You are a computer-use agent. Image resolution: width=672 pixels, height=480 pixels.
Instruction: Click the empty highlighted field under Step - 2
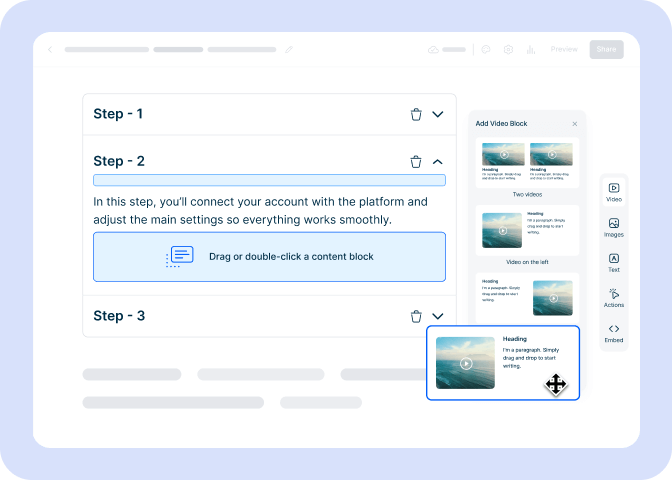pyautogui.click(x=270, y=180)
